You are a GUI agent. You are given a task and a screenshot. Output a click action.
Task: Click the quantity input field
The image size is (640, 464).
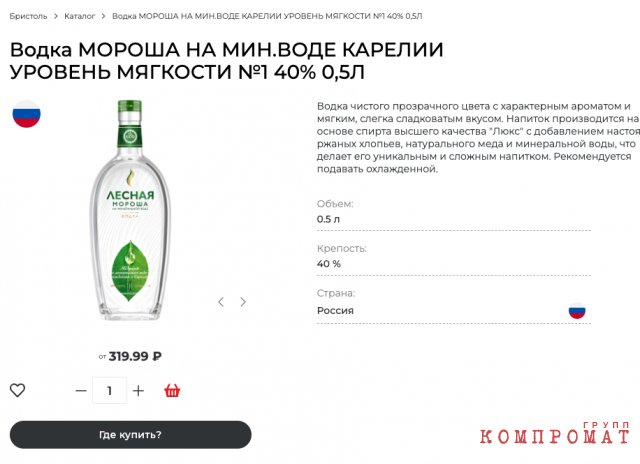(x=109, y=391)
